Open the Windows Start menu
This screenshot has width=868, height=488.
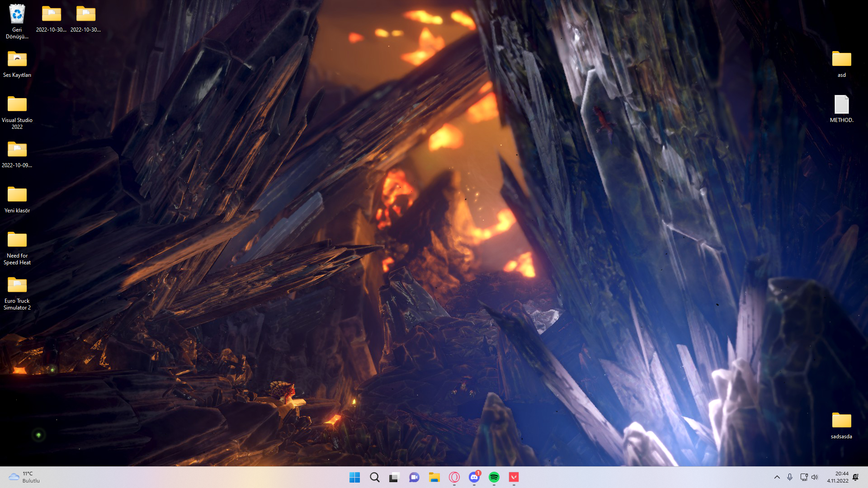(x=355, y=477)
